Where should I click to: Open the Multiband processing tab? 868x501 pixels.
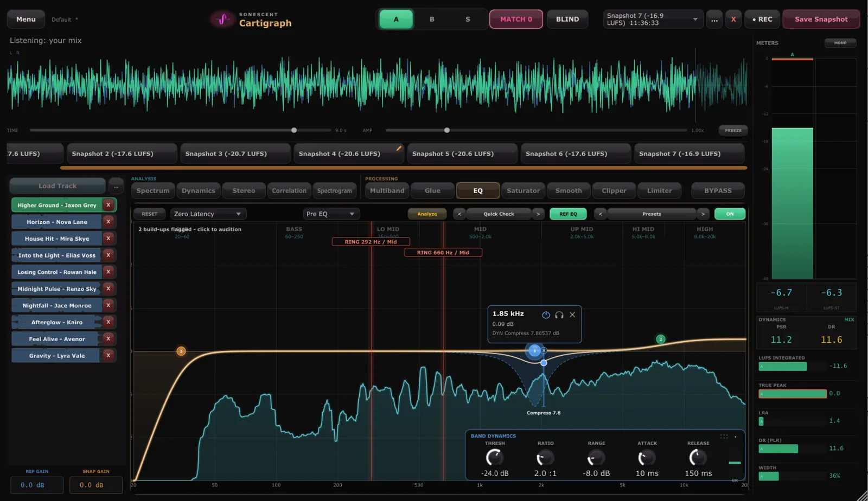387,191
